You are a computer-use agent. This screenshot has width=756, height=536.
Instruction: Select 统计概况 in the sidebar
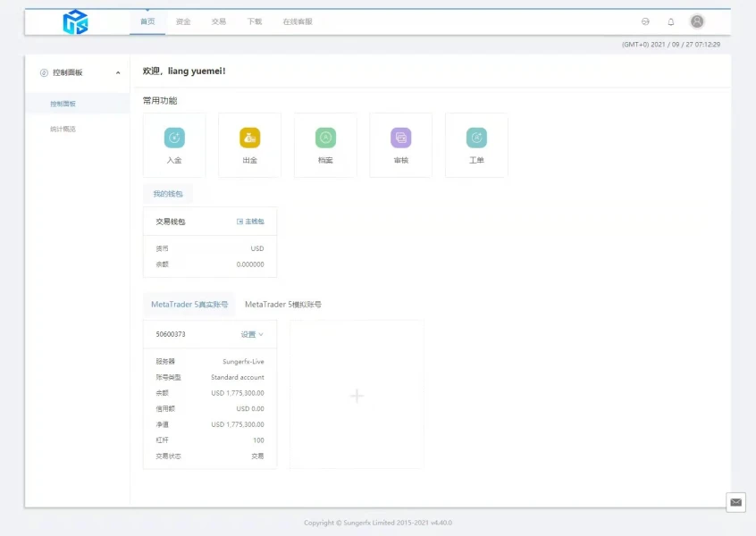tap(63, 129)
